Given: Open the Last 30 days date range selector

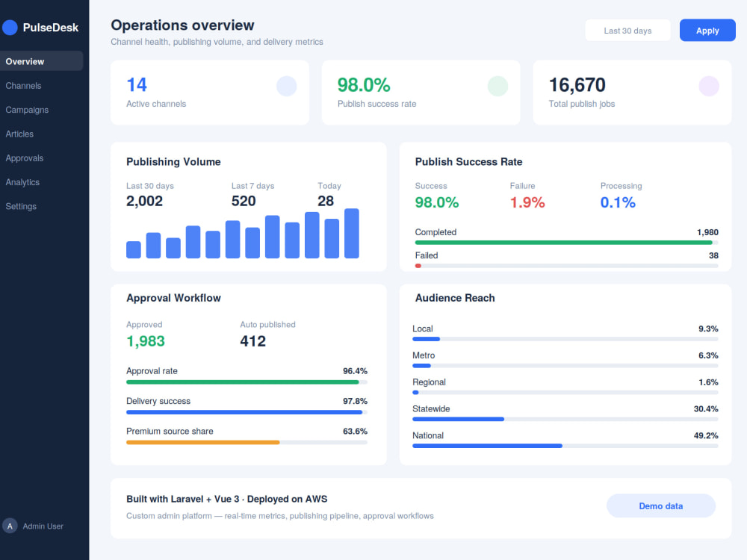Looking at the screenshot, I should point(627,31).
